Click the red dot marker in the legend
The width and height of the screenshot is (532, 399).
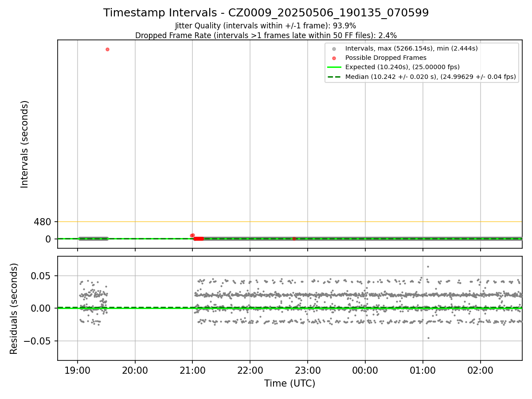(x=334, y=58)
